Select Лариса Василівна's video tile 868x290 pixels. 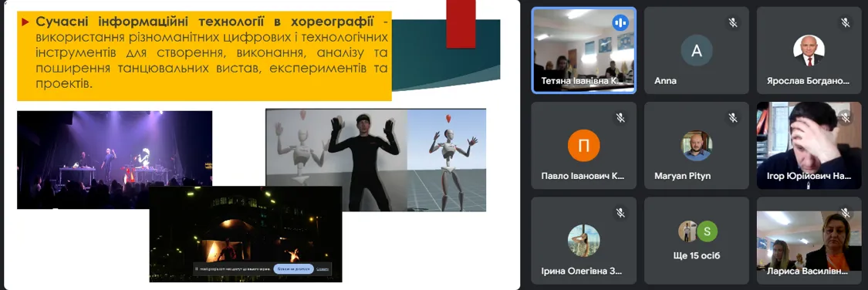809,241
